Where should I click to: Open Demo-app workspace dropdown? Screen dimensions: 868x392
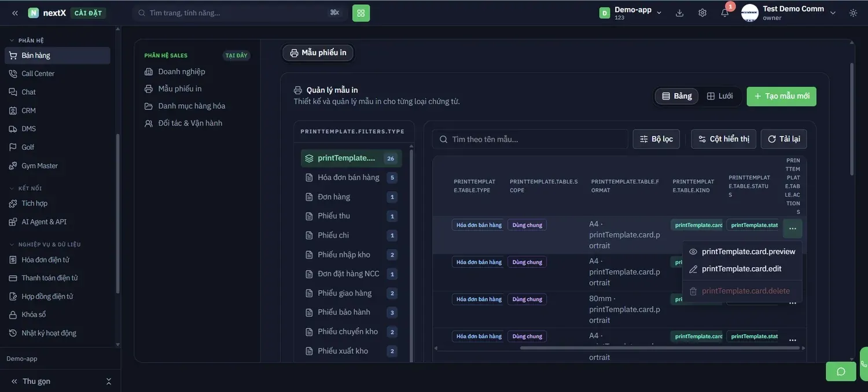631,13
